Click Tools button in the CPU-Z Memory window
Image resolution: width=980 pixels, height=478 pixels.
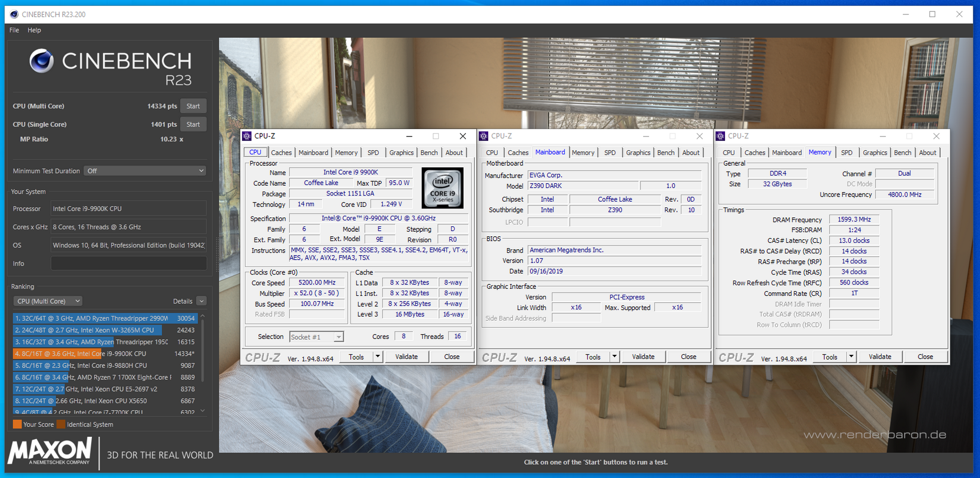pyautogui.click(x=830, y=357)
